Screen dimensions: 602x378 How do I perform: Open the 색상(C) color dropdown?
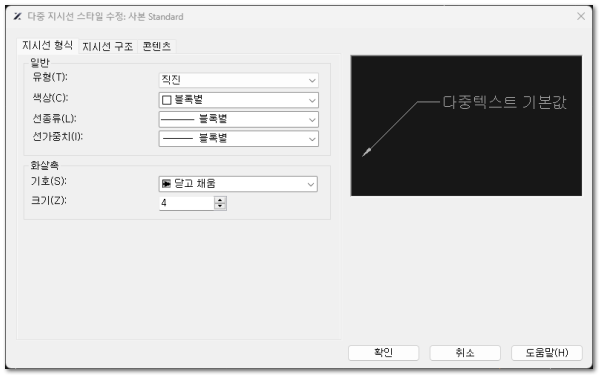click(238, 100)
